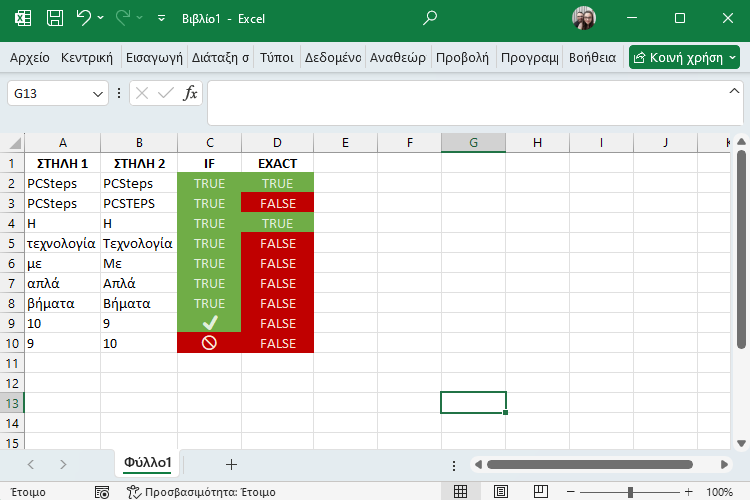
Task: Open the Βοήθεια tab
Action: (592, 58)
